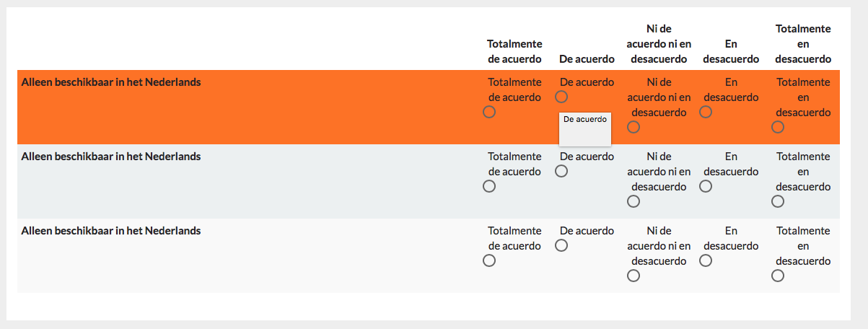Viewport: 868px width, 329px height.
Task: Choose 'De acuerdo' radio in the middle row
Action: click(561, 171)
